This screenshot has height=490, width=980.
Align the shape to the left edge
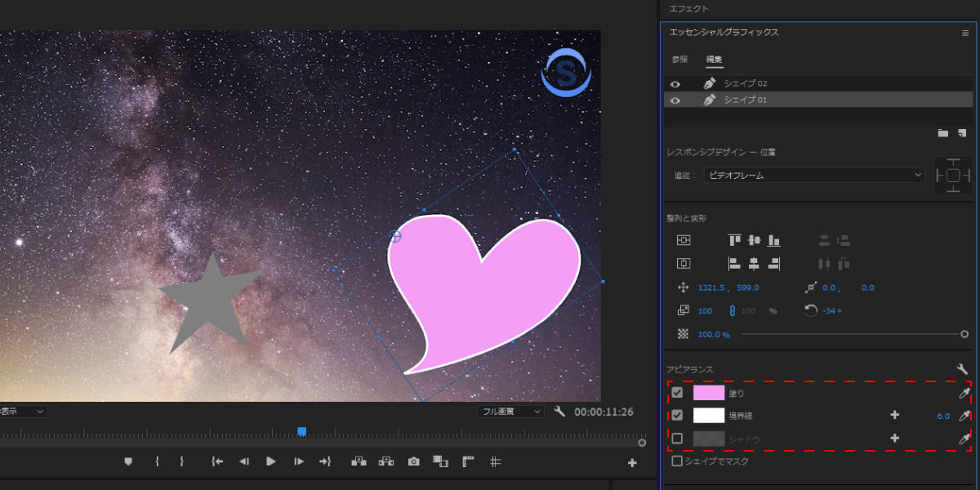click(734, 263)
